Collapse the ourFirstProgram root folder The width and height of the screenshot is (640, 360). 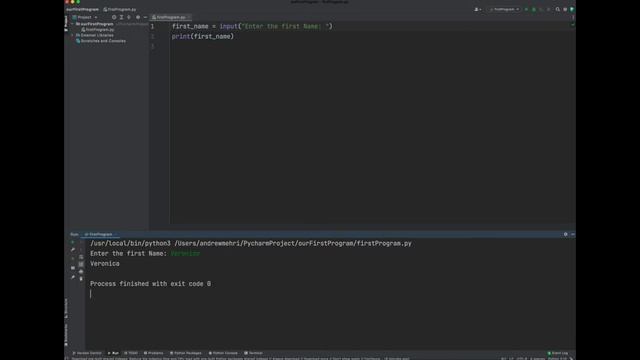tap(73, 24)
